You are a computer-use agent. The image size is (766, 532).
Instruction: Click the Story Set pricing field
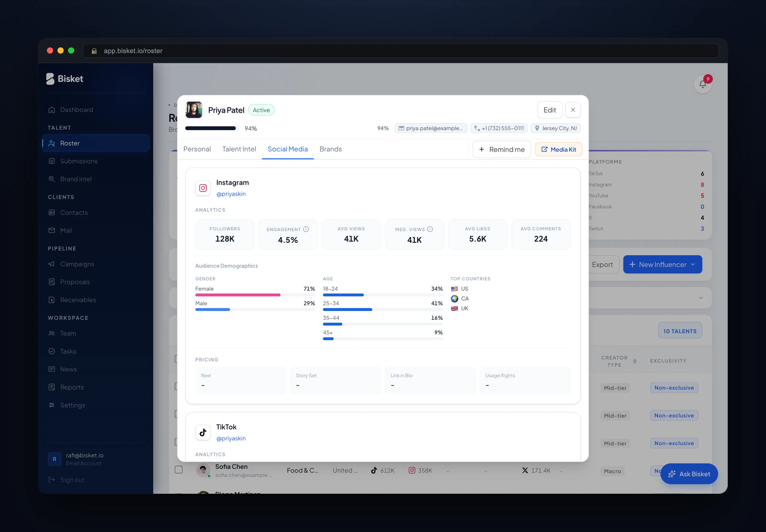336,381
